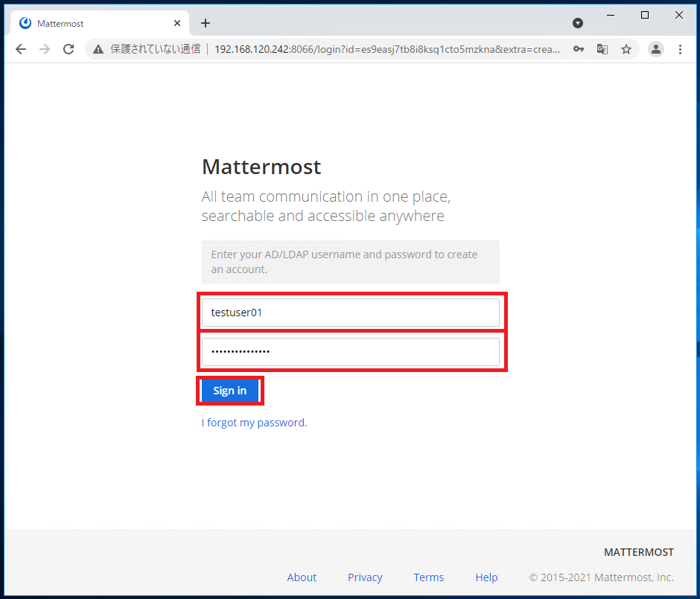
Task: Open a new browser tab
Action: point(206,23)
